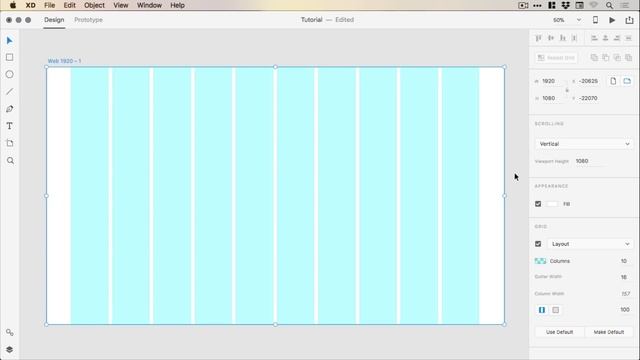Screen dimensions: 640x360
Task: Click the artboard height field 1080
Action: (552, 98)
